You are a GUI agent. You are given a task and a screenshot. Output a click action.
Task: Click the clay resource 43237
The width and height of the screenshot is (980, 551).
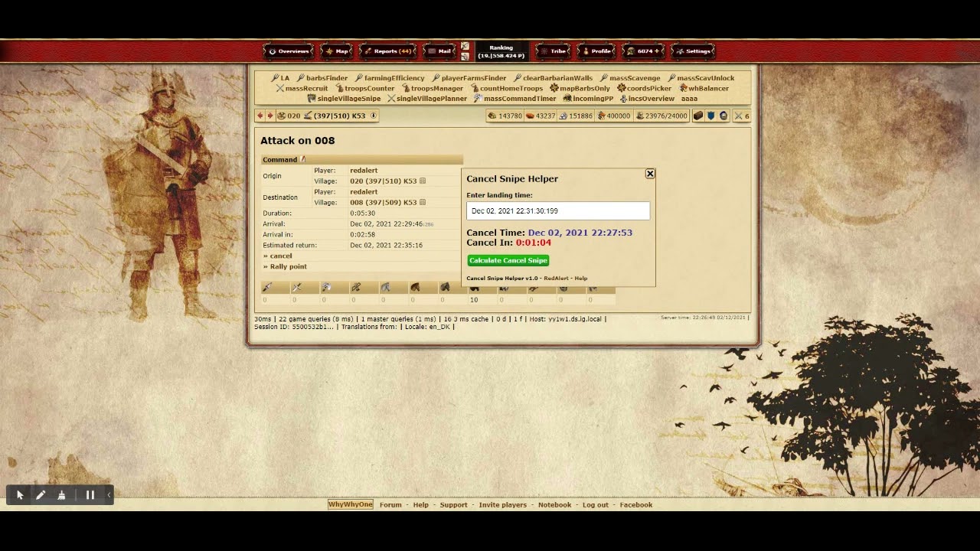(x=541, y=116)
